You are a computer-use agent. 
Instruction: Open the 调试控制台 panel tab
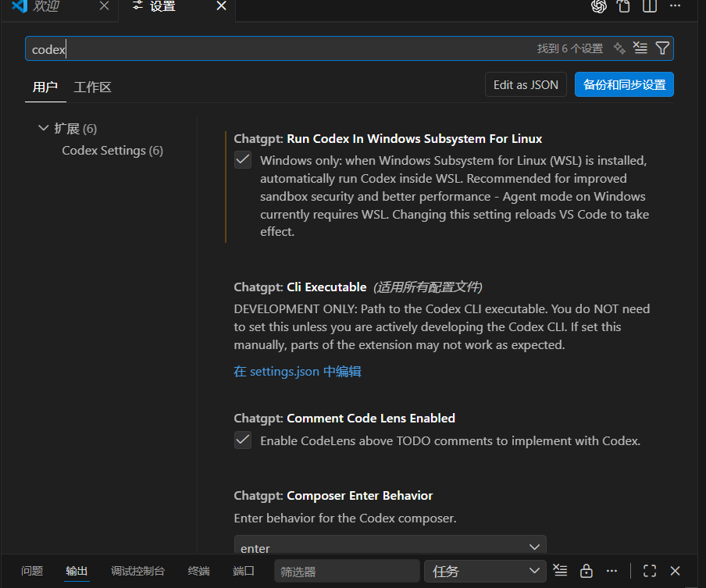[137, 571]
